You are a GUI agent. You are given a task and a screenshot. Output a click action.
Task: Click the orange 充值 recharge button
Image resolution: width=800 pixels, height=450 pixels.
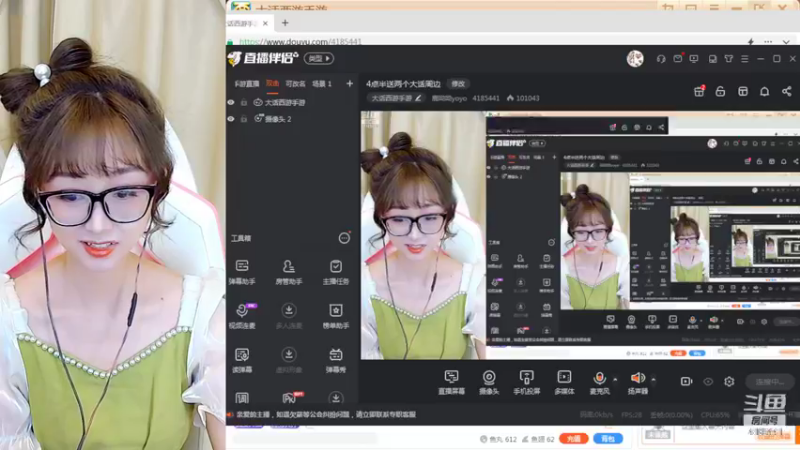pos(573,439)
